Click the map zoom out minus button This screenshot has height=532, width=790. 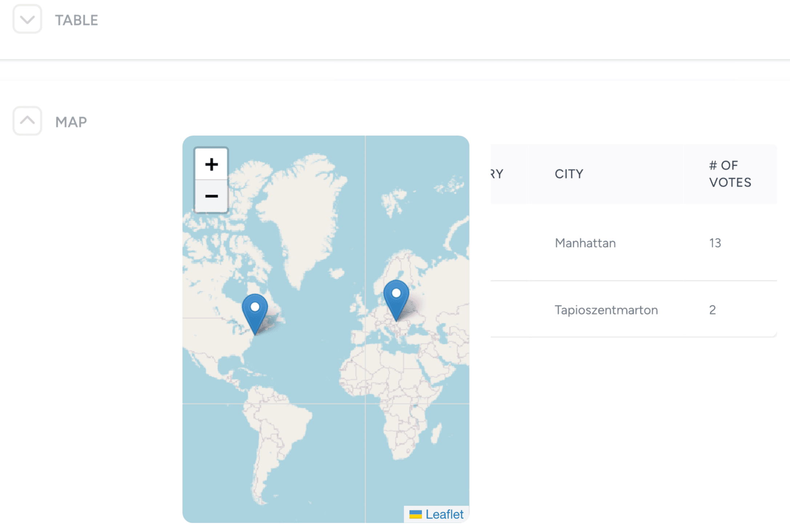tap(211, 196)
